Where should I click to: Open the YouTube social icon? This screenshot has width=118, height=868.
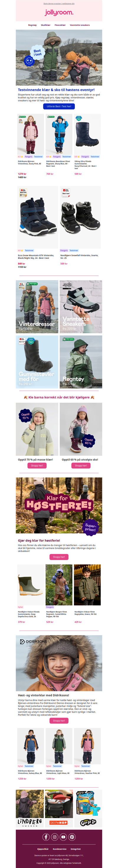click(63, 837)
